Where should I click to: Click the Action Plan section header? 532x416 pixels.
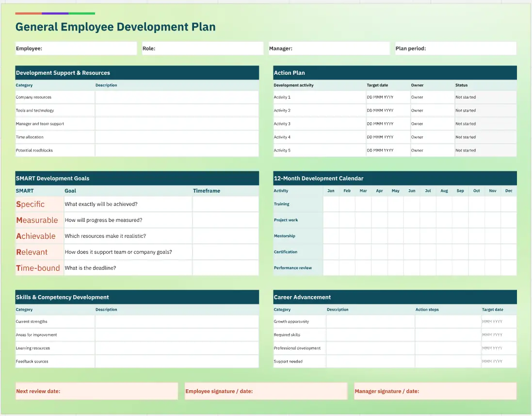[x=395, y=73]
